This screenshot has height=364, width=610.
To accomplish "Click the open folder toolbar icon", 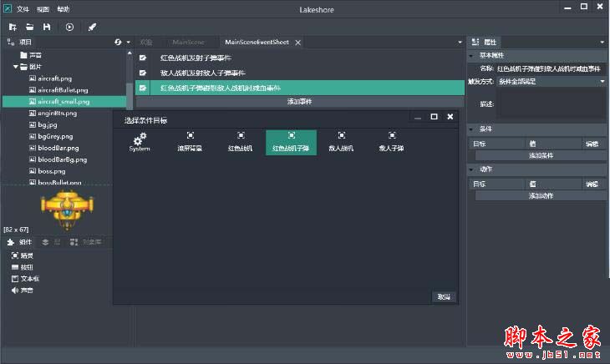I will point(29,27).
